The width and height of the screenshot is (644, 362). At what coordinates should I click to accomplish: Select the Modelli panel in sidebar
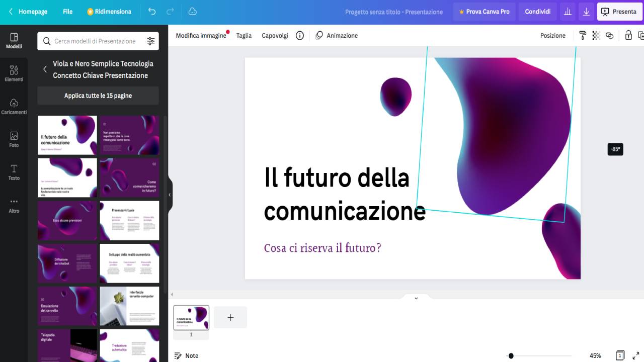[14, 40]
